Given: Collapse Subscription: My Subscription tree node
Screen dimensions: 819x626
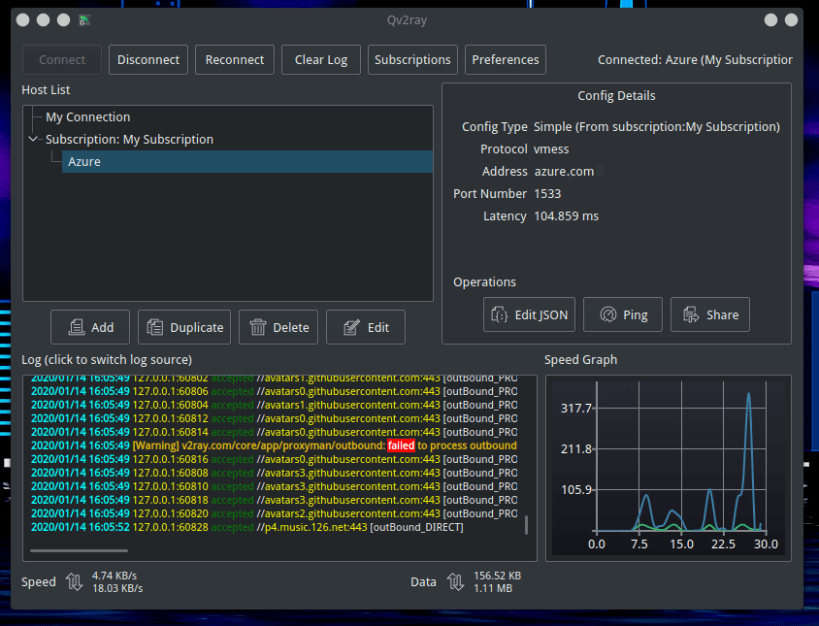Looking at the screenshot, I should coord(33,139).
